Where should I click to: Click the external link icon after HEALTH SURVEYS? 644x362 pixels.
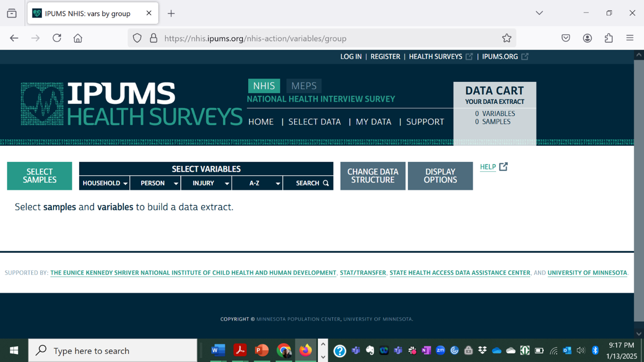pos(469,57)
